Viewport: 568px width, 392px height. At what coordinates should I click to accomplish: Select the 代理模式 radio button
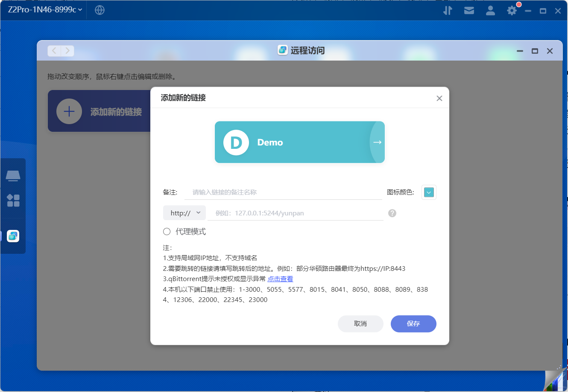tap(167, 231)
